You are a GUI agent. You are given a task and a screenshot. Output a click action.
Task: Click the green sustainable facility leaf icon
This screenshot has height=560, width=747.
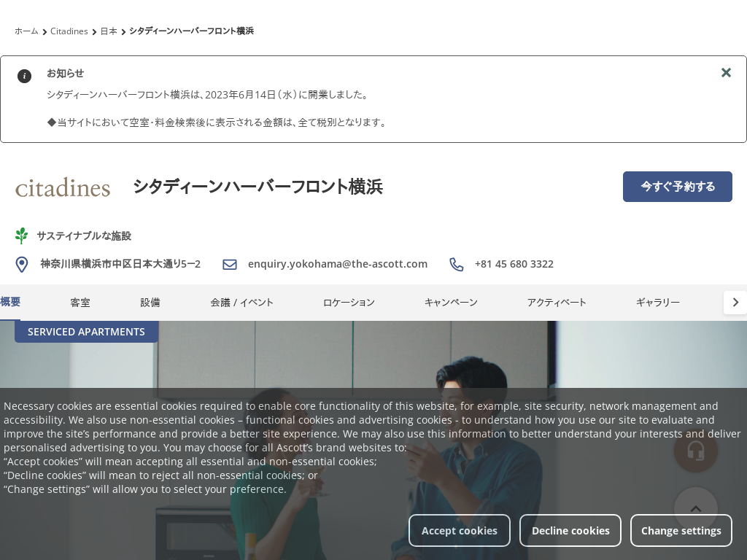pyautogui.click(x=21, y=236)
